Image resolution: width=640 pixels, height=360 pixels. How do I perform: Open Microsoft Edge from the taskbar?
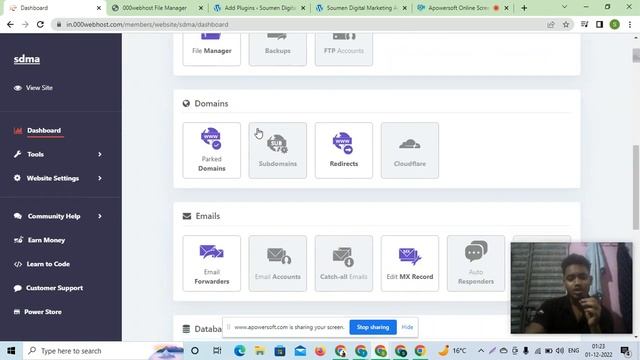click(x=240, y=351)
